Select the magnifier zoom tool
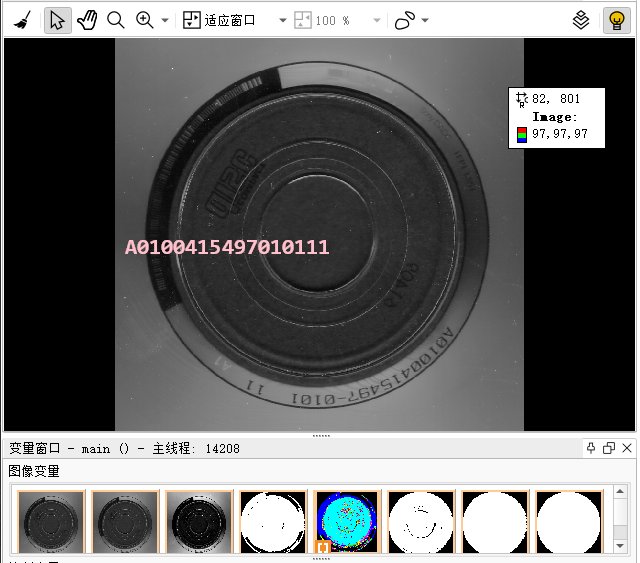This screenshot has height=563, width=640. pos(116,20)
